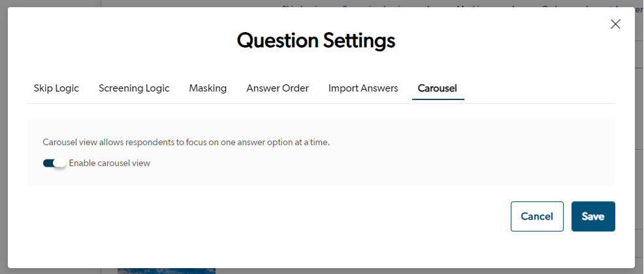
Task: Save the question settings
Action: 593,216
